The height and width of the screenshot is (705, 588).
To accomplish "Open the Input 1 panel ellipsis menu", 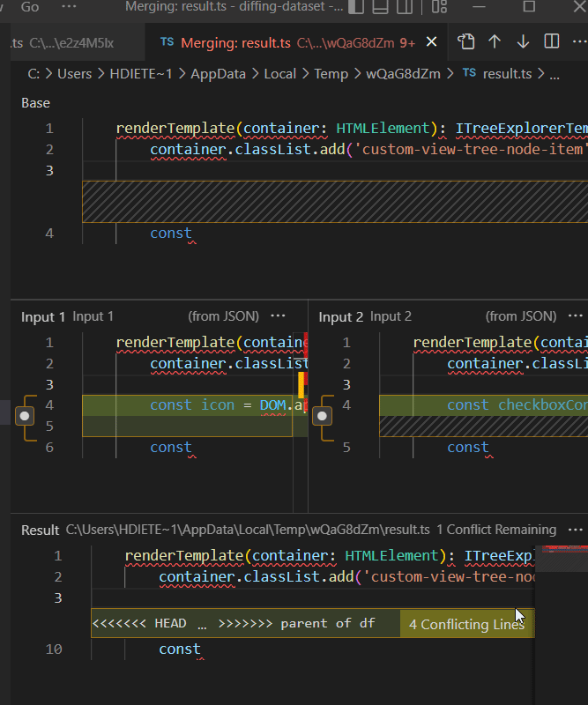I will [277, 316].
